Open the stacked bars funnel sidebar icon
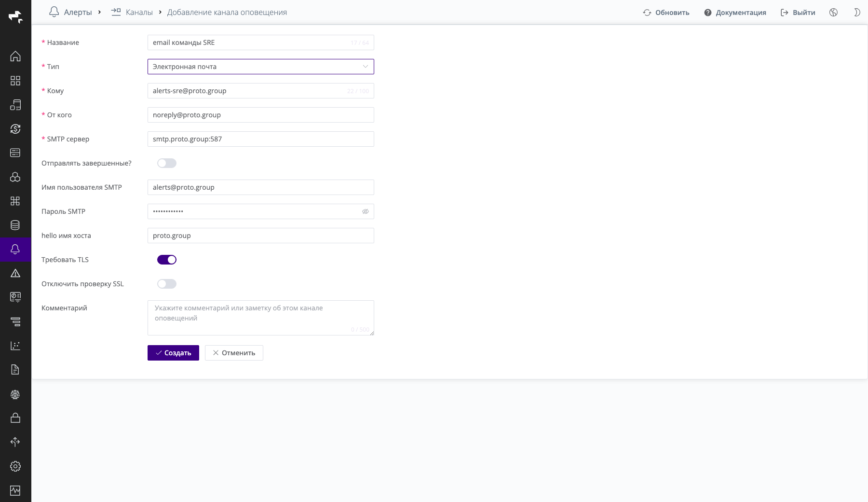The width and height of the screenshot is (868, 502). 15,321
